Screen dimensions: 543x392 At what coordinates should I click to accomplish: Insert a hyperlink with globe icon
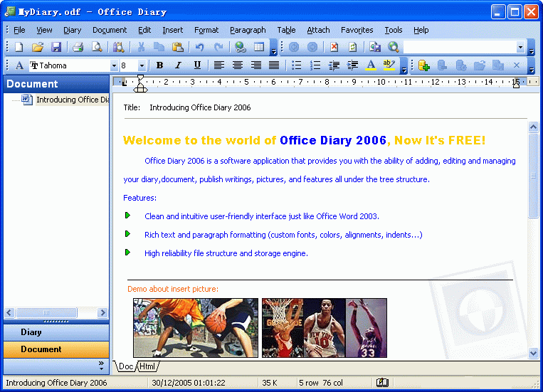pos(241,47)
